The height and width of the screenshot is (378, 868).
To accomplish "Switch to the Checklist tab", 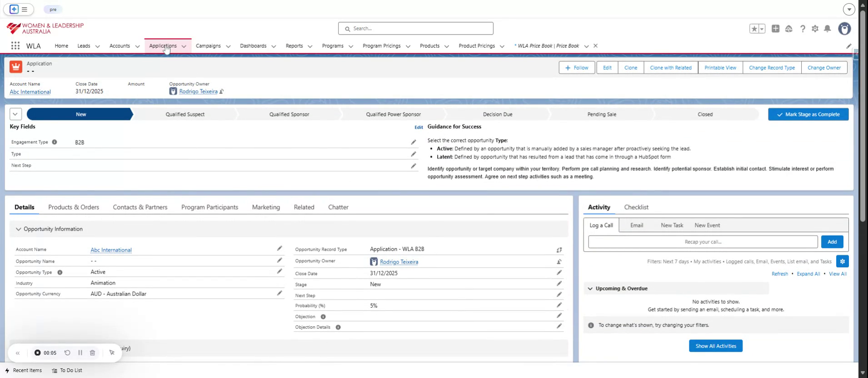I will click(636, 207).
